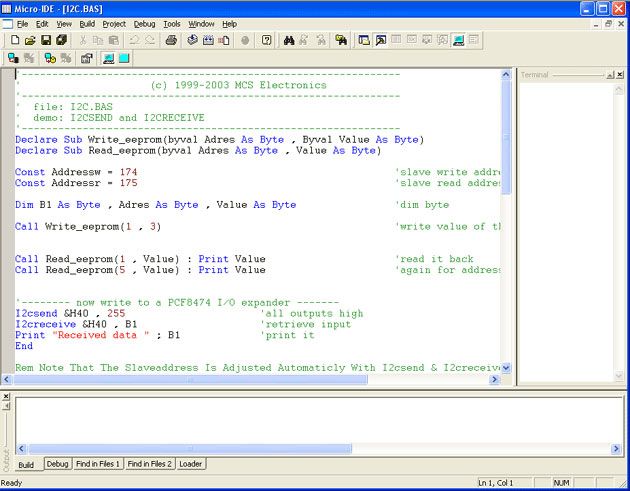630x491 pixels.
Task: Click the build-all icon with two blue arrows
Action: click(x=208, y=40)
